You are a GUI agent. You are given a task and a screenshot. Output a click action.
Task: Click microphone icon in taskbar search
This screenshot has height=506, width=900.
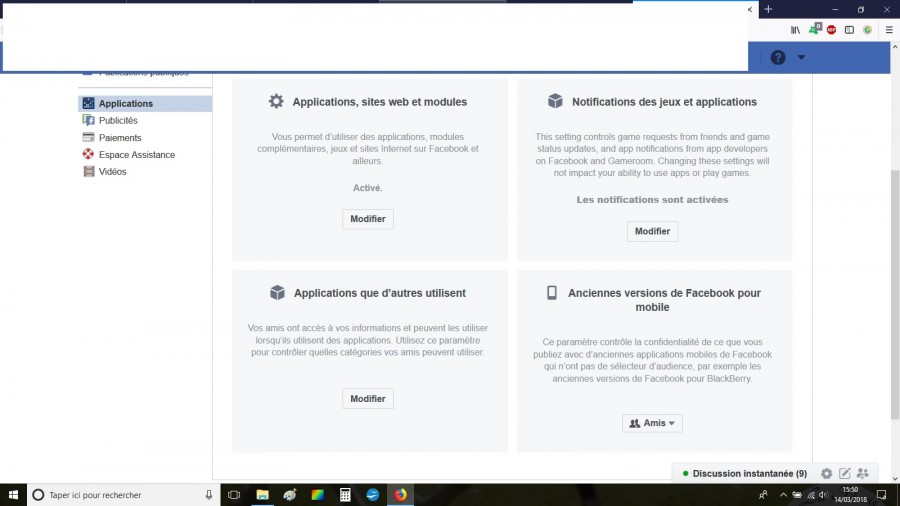click(x=208, y=495)
